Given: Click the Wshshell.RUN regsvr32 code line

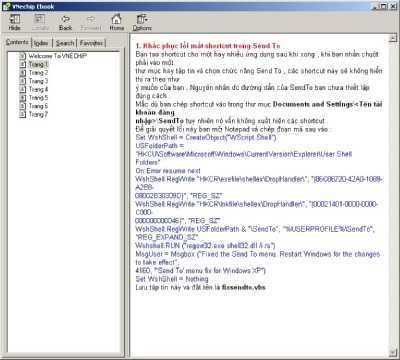Looking at the screenshot, I should (205, 246).
